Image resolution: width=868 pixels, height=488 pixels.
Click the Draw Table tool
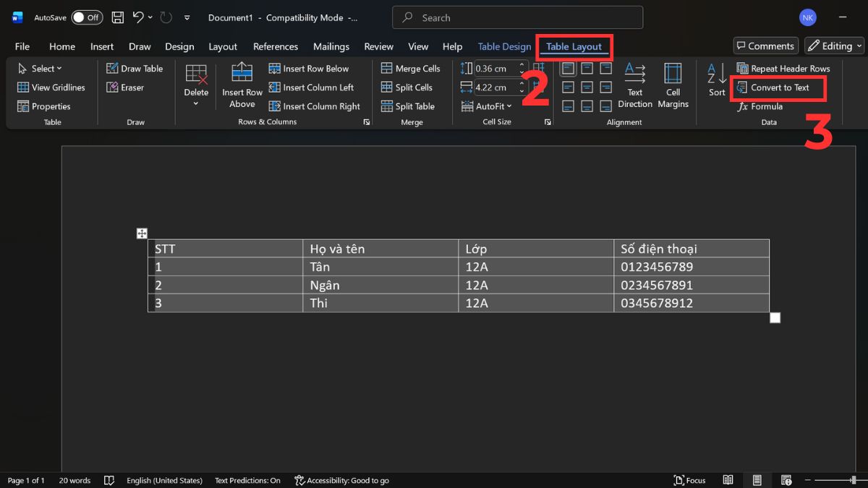tap(135, 69)
